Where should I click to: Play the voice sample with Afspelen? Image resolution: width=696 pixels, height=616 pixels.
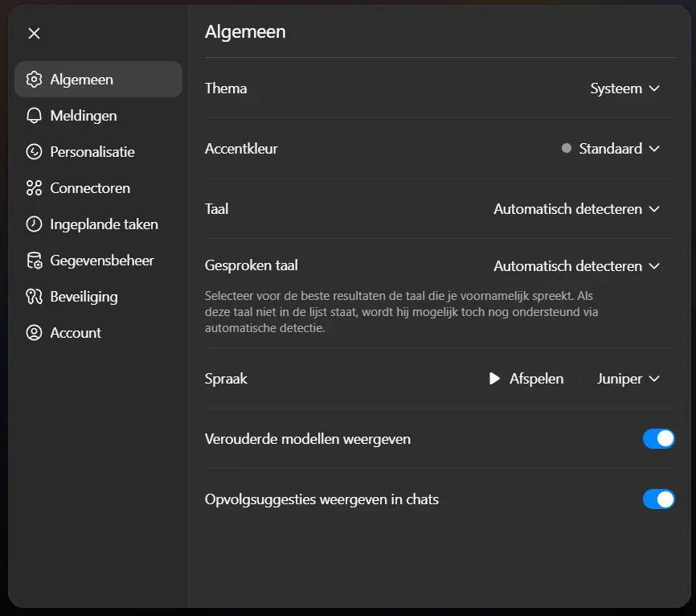tap(526, 379)
